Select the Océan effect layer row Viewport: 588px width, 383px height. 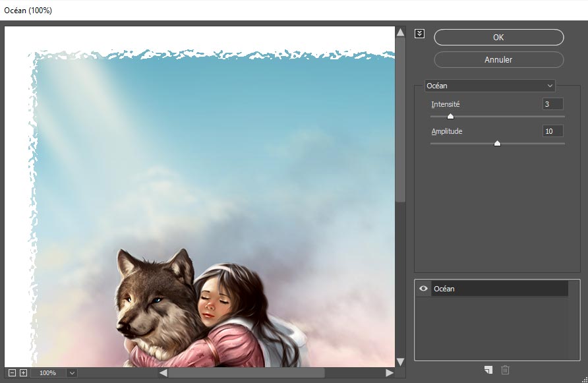click(500, 289)
